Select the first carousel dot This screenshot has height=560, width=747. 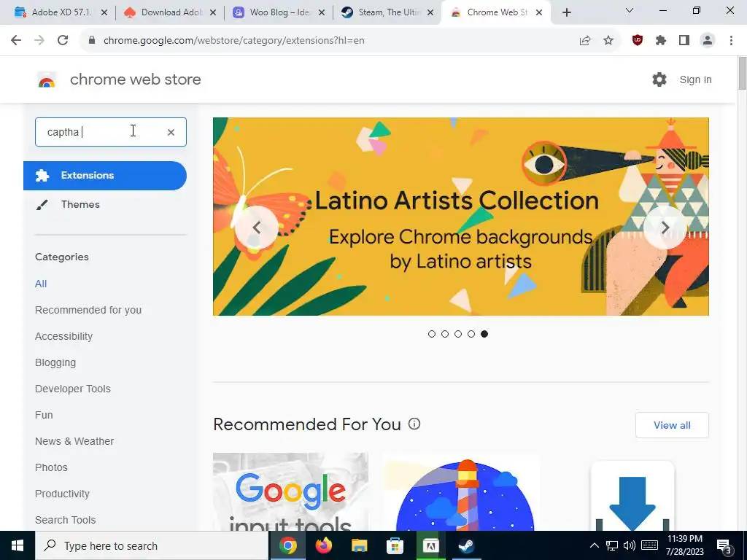point(432,334)
